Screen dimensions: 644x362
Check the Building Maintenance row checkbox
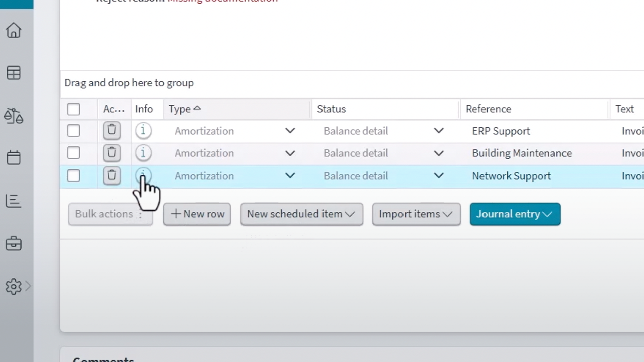(73, 153)
